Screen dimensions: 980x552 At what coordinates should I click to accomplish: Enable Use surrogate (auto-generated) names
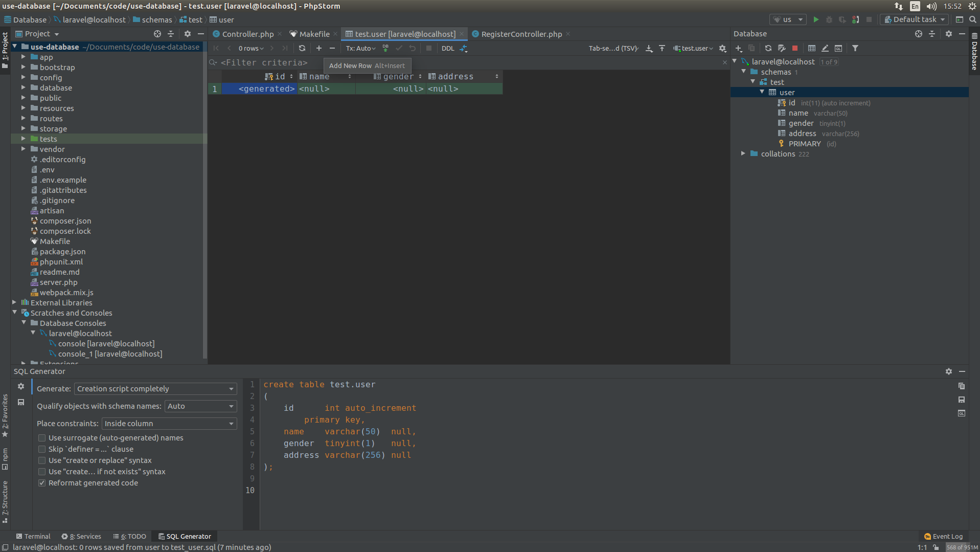pos(42,437)
